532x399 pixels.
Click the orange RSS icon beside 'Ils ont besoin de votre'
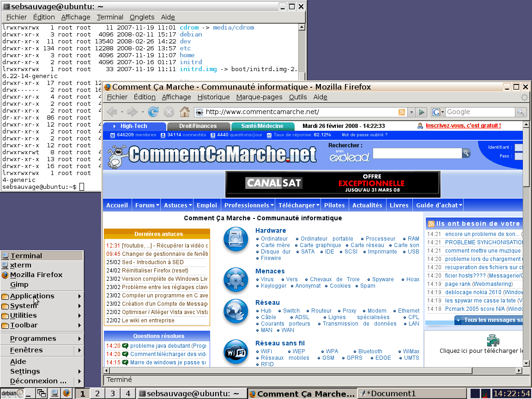click(x=431, y=224)
